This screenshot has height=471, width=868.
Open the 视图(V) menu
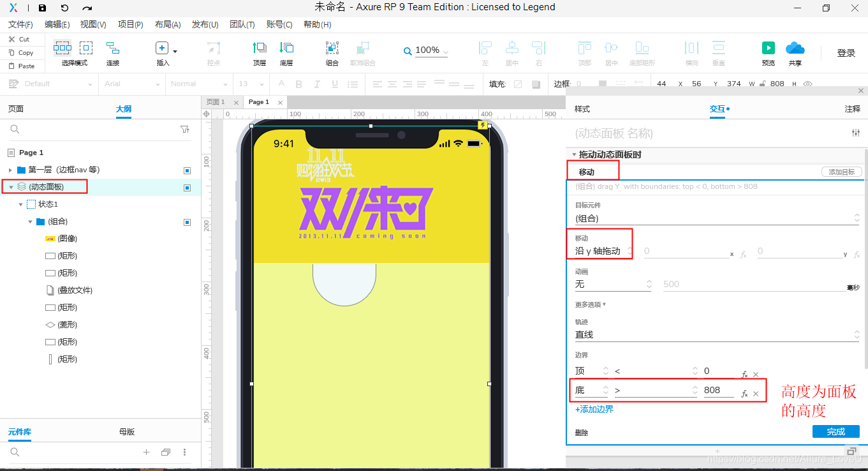click(x=93, y=24)
